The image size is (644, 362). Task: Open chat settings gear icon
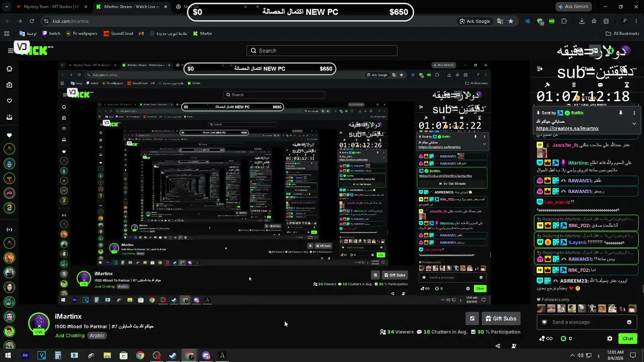tap(610, 339)
